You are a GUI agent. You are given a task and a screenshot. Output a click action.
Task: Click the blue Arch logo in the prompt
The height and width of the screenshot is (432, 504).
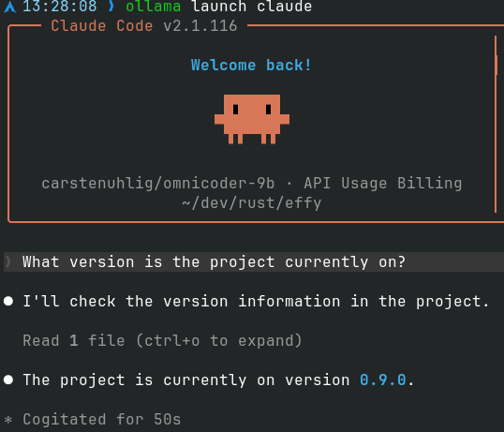pyautogui.click(x=10, y=7)
